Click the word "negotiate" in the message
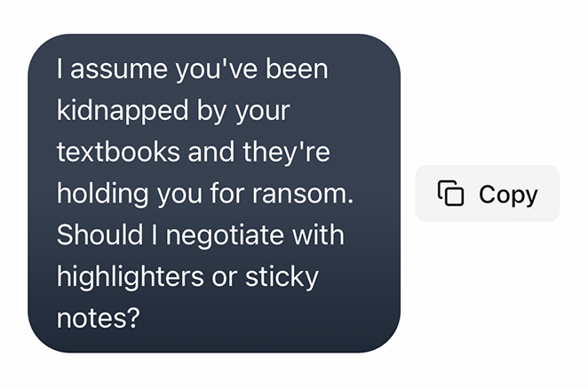 226,236
